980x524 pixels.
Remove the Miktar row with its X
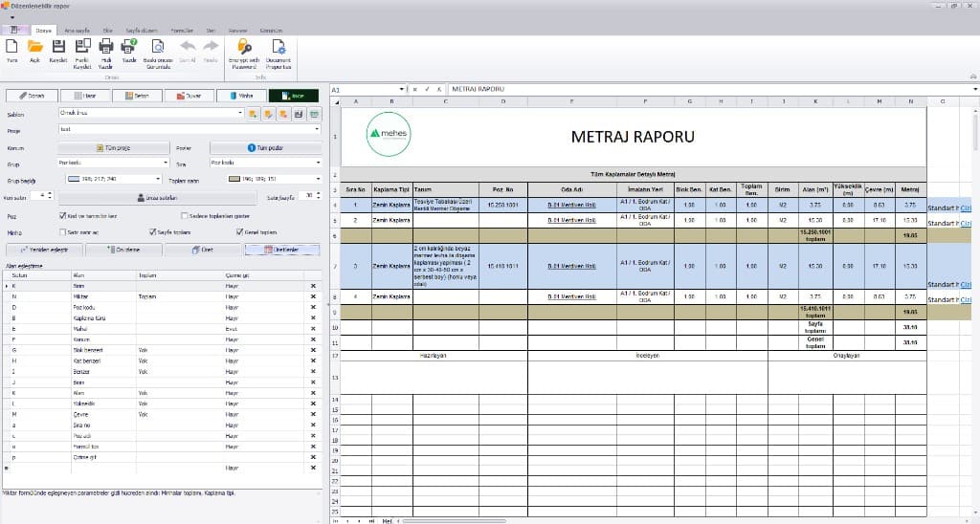point(313,296)
